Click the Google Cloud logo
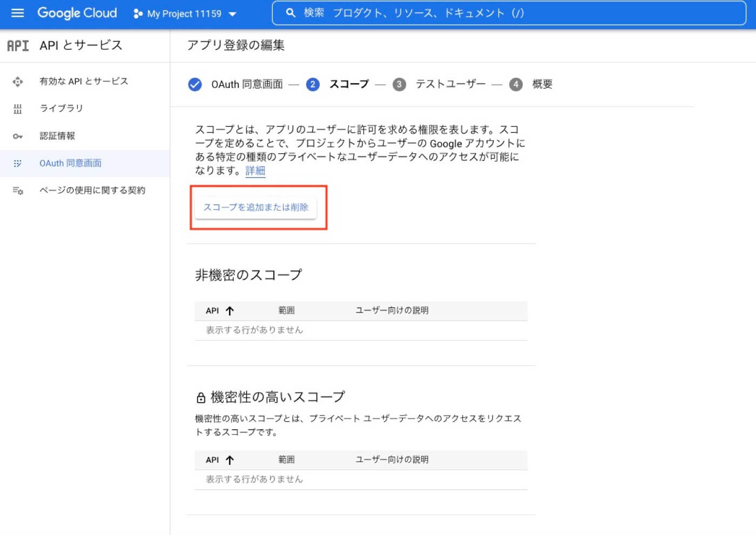Viewport: 756px width, 535px height. point(76,13)
